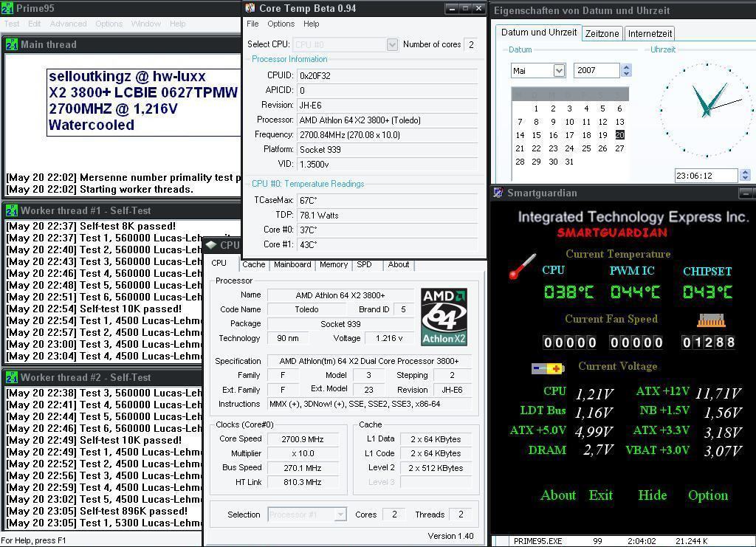
Task: Click the PWM IC temperature 044°C
Action: click(x=635, y=292)
